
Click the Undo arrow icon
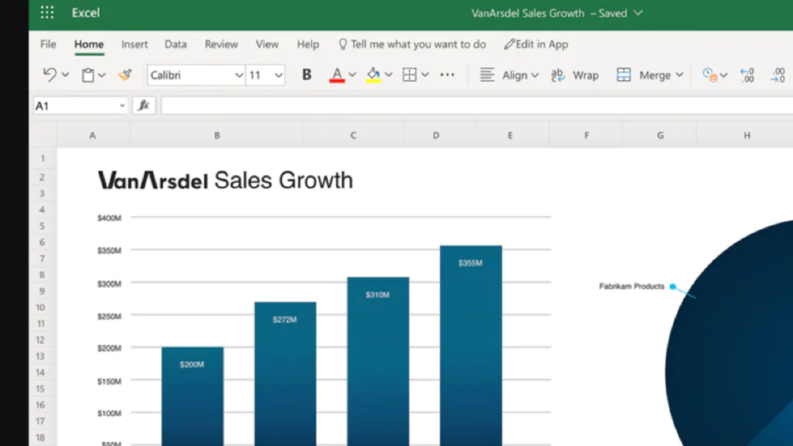[50, 75]
